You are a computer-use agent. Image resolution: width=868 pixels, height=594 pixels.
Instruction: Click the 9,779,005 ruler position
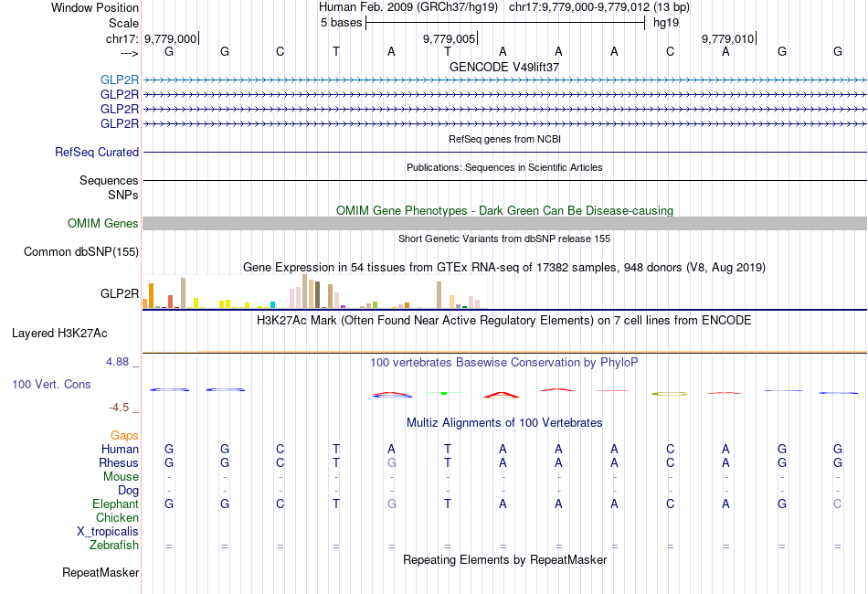tap(449, 38)
